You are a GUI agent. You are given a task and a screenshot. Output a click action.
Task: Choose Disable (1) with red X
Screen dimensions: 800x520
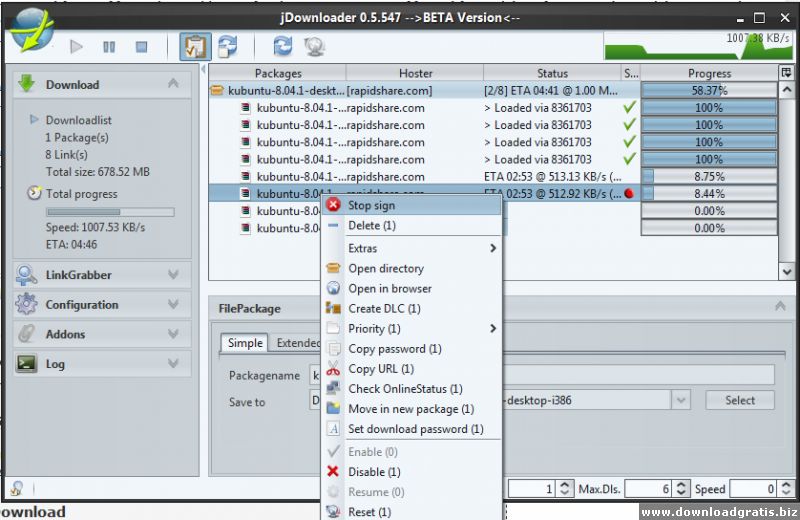point(411,472)
